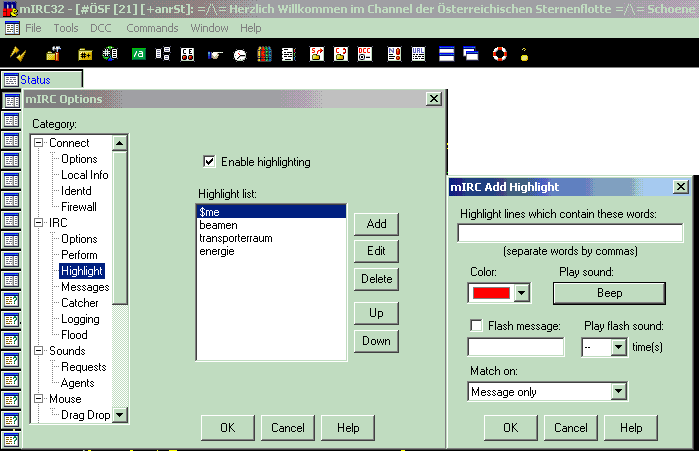Click the Finger pointing-hand toolbar icon

pos(215,55)
